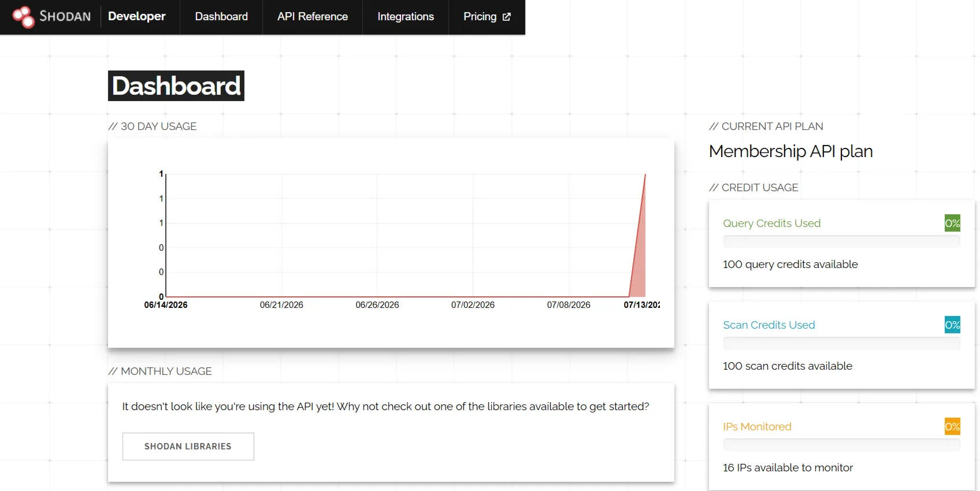This screenshot has width=980, height=491.
Task: Click the Shodan logo icon
Action: tap(24, 17)
